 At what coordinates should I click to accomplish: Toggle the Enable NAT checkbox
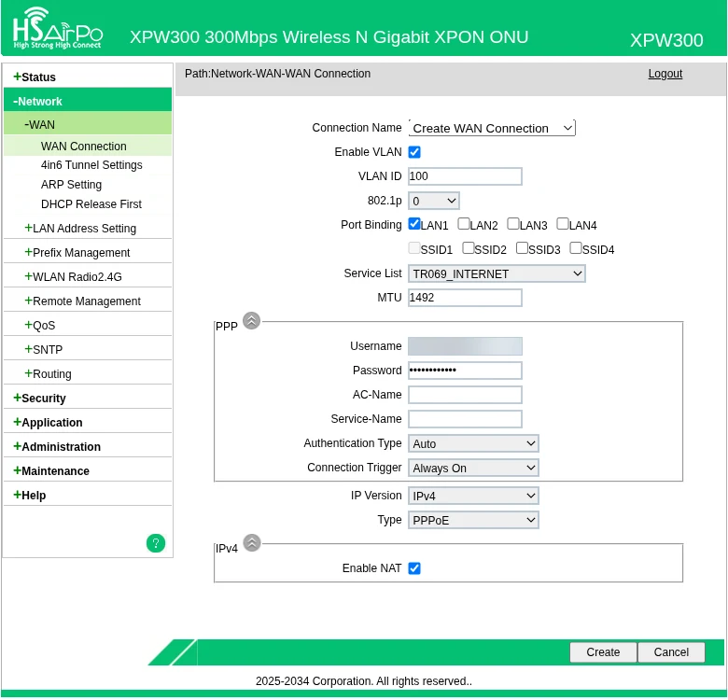[x=414, y=568]
